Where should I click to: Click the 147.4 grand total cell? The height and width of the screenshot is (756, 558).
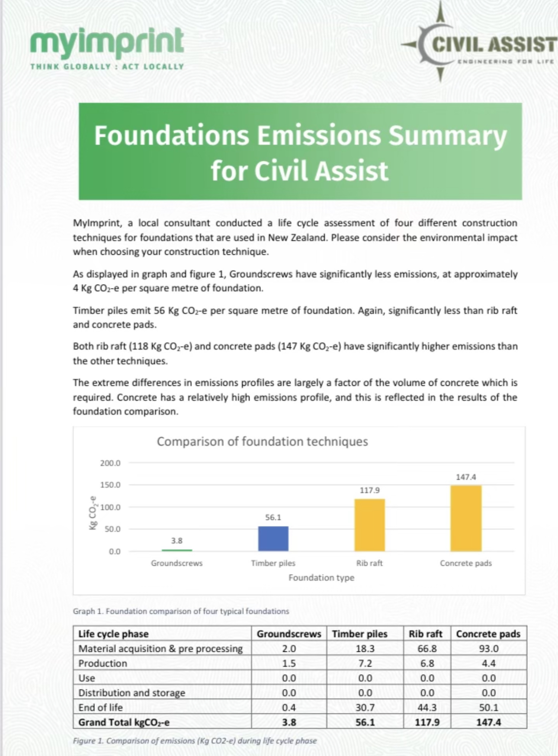tap(489, 722)
